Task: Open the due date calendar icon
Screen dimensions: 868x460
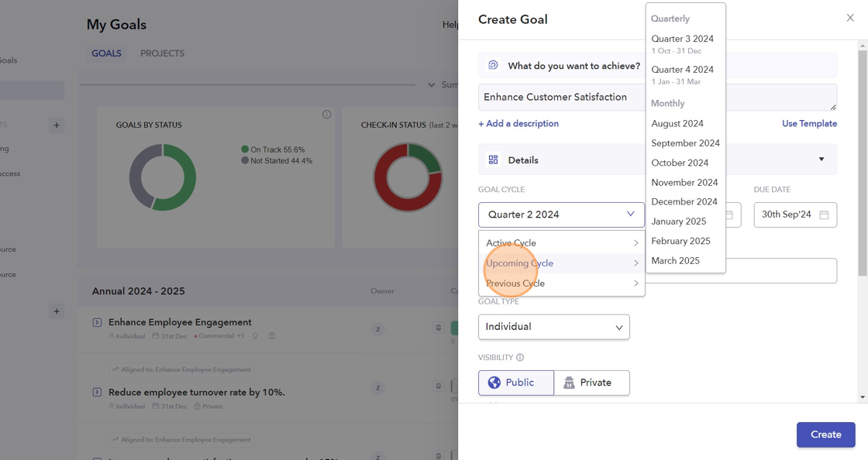Action: pos(824,215)
